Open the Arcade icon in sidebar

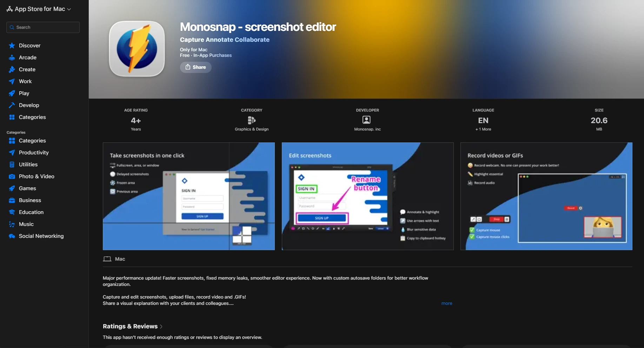pyautogui.click(x=12, y=58)
